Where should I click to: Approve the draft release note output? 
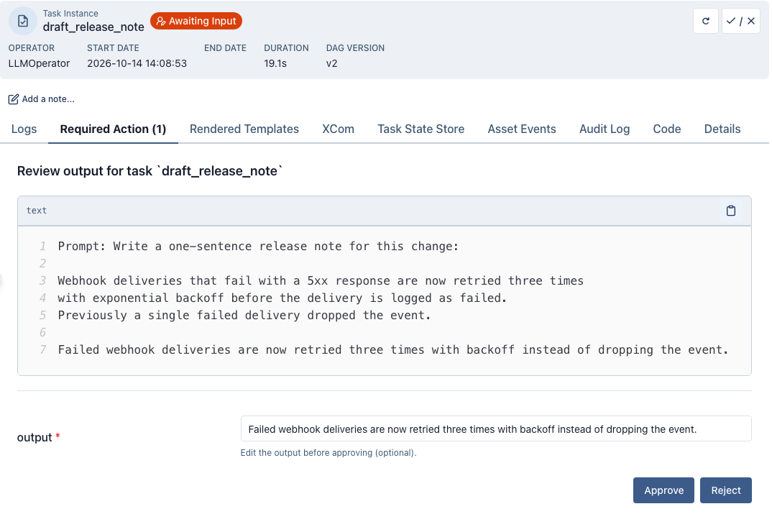(x=663, y=490)
